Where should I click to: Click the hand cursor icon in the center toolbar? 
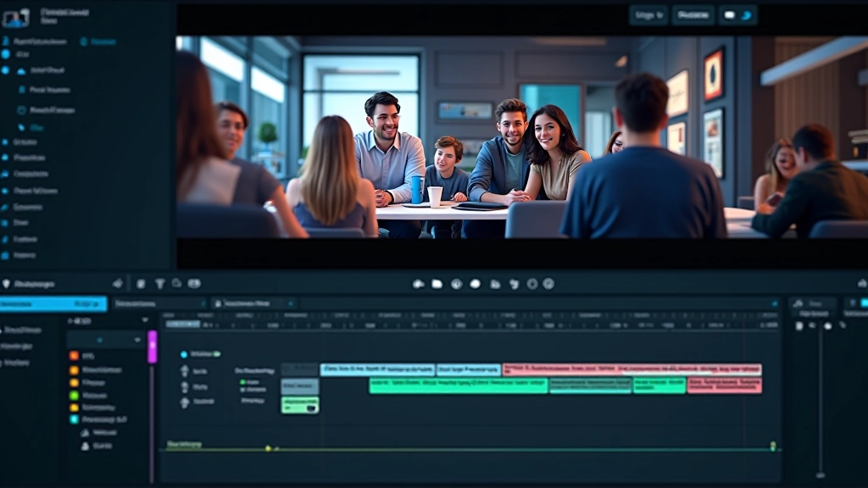pyautogui.click(x=515, y=284)
